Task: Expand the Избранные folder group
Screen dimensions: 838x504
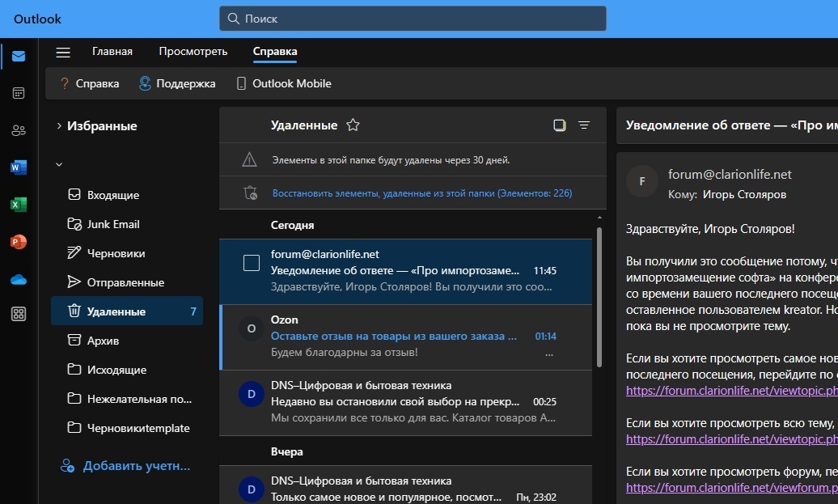Action: [59, 126]
